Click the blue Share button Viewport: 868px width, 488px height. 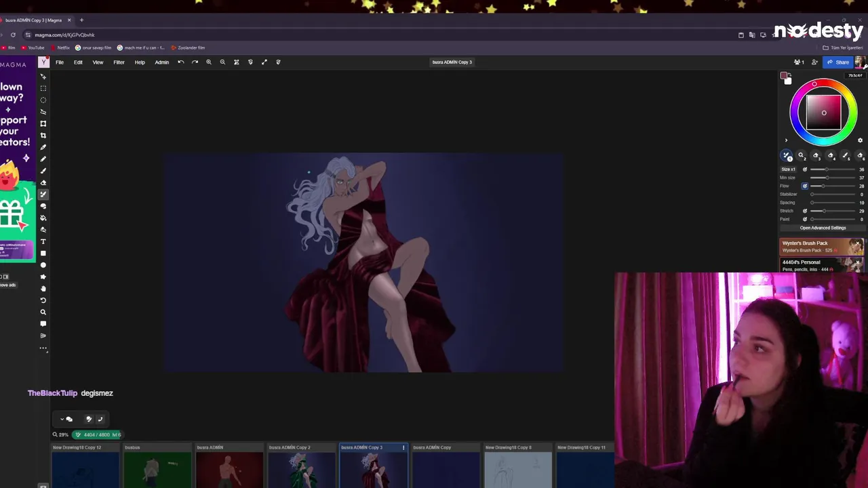click(x=838, y=62)
